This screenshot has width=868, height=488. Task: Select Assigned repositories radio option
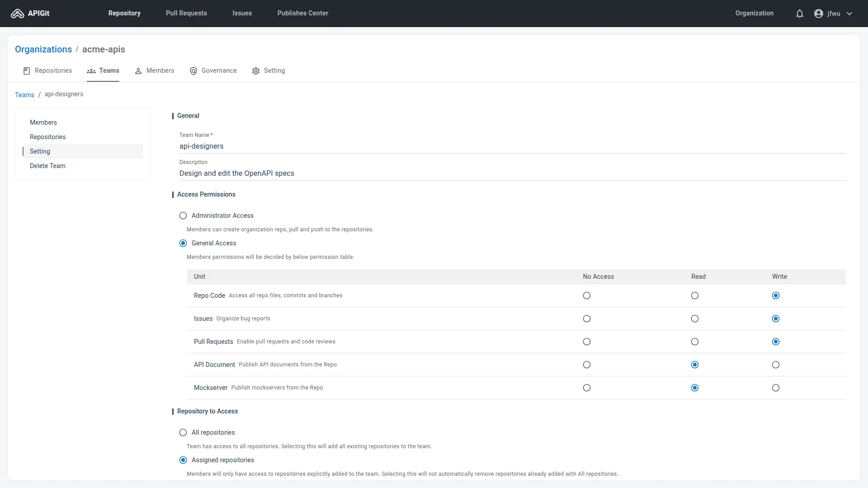[183, 460]
